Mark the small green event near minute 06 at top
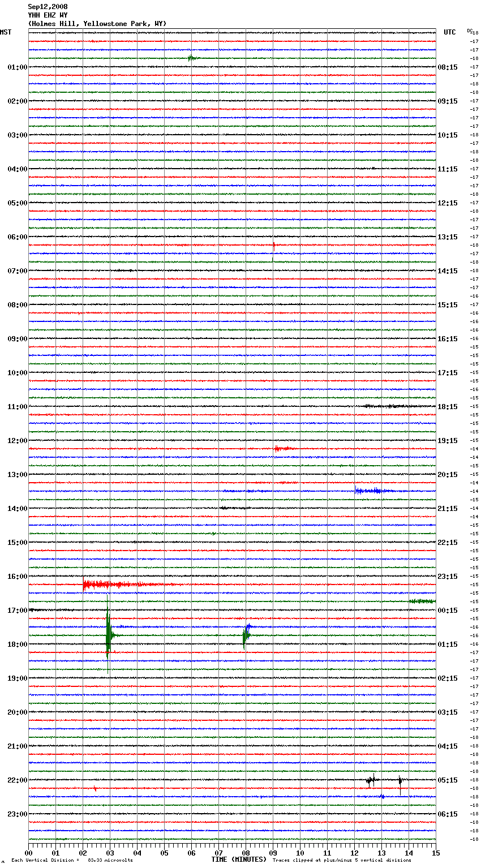This screenshot has height=868, width=481. [192, 58]
